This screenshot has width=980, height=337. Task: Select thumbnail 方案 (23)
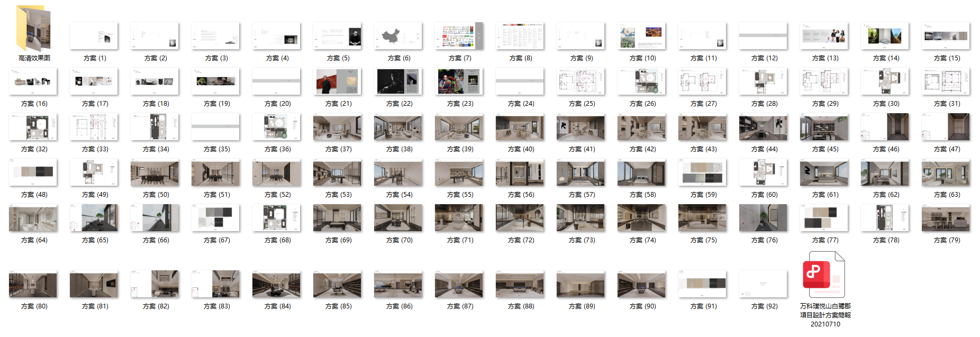(x=459, y=81)
